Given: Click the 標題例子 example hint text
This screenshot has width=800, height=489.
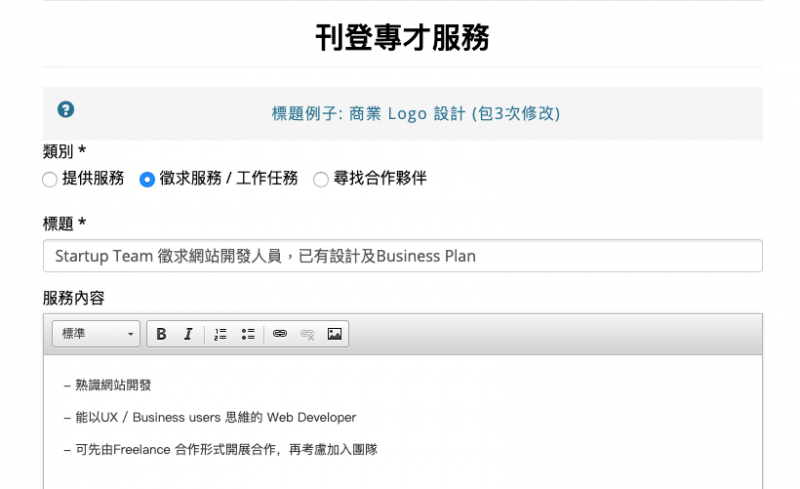Looking at the screenshot, I should click(415, 114).
